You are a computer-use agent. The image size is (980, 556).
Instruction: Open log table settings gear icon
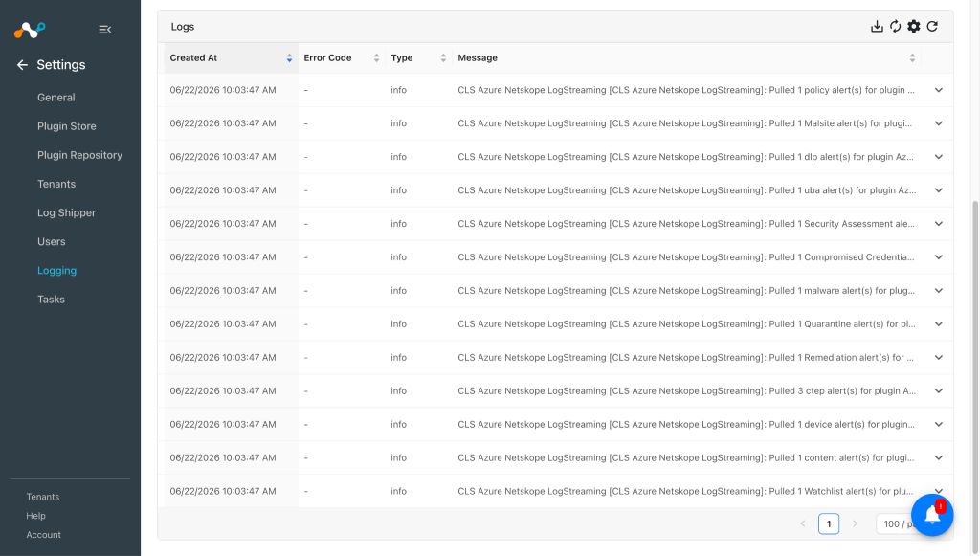(914, 26)
